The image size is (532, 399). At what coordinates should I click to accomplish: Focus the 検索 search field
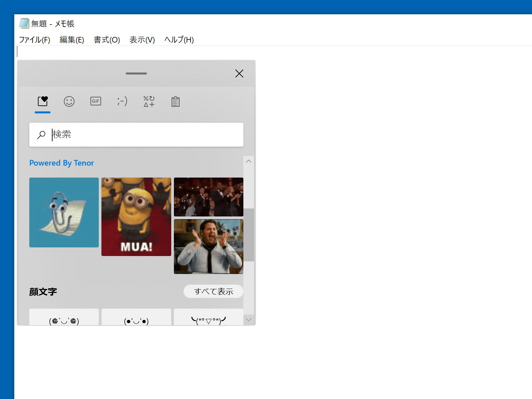point(136,135)
